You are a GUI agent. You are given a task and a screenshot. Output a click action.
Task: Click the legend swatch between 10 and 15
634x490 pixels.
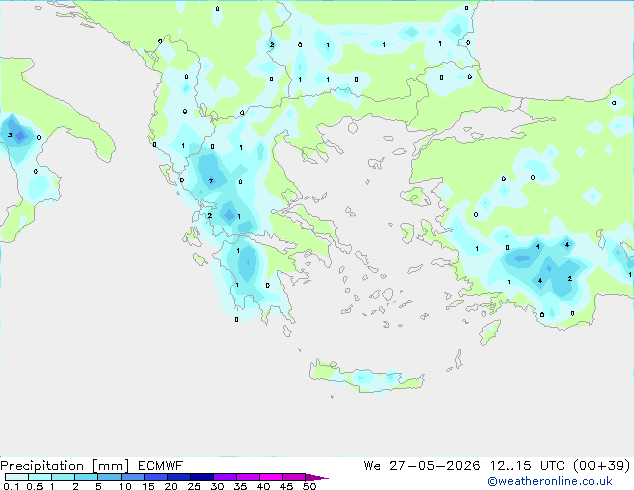132,477
